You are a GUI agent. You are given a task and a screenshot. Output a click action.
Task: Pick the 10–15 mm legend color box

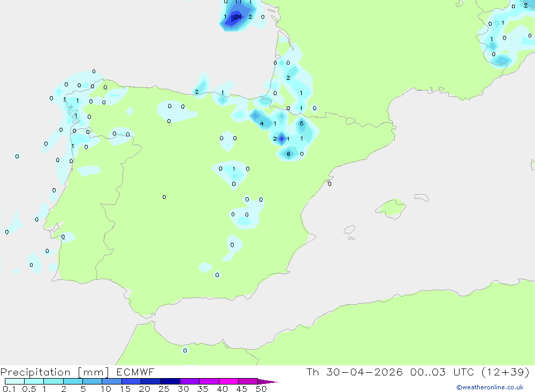[x=112, y=381]
